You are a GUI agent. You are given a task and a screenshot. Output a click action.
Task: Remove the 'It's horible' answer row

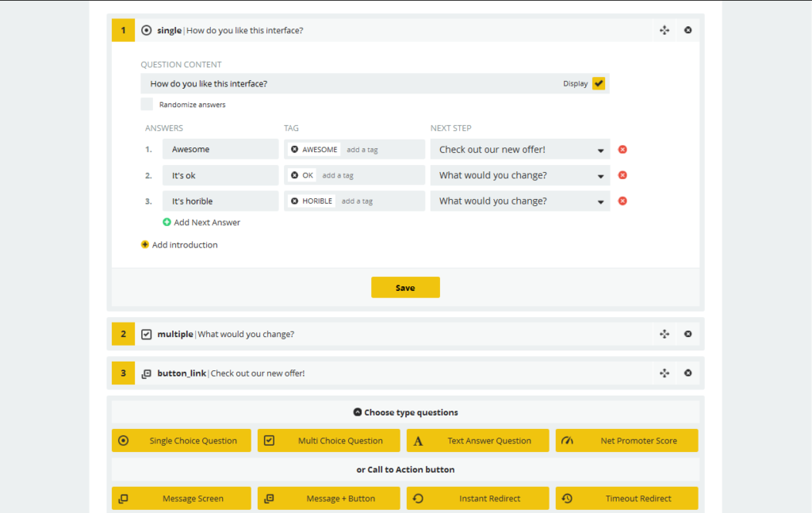coord(622,201)
